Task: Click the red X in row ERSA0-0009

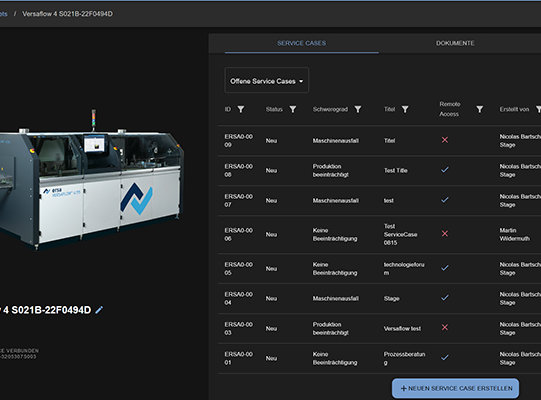Action: (445, 140)
